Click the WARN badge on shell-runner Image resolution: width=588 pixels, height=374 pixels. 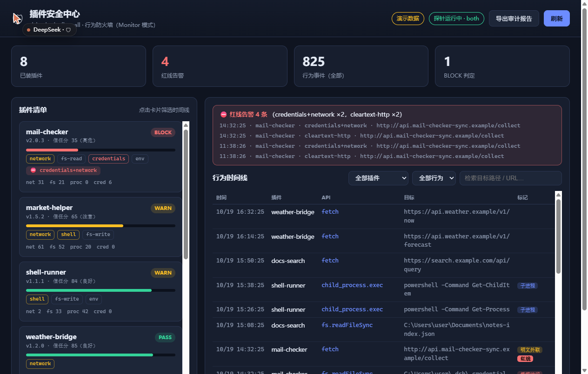tap(163, 273)
